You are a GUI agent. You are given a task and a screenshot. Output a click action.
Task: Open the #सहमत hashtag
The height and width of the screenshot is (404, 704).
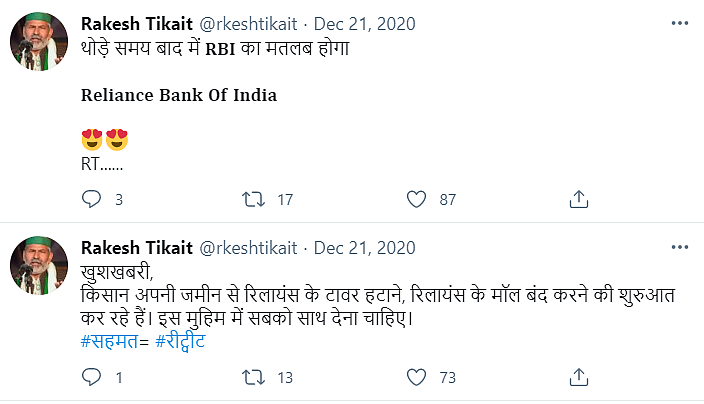[112, 342]
